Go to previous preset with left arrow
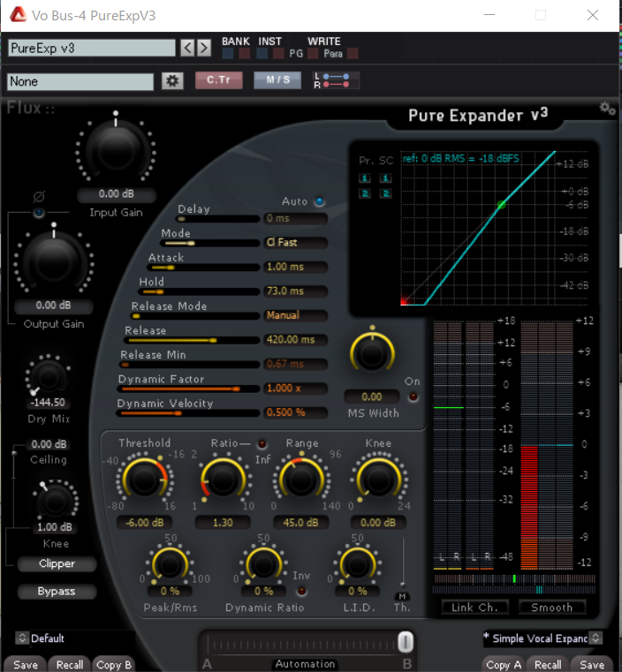Viewport: 622px width, 672px height. (x=187, y=48)
